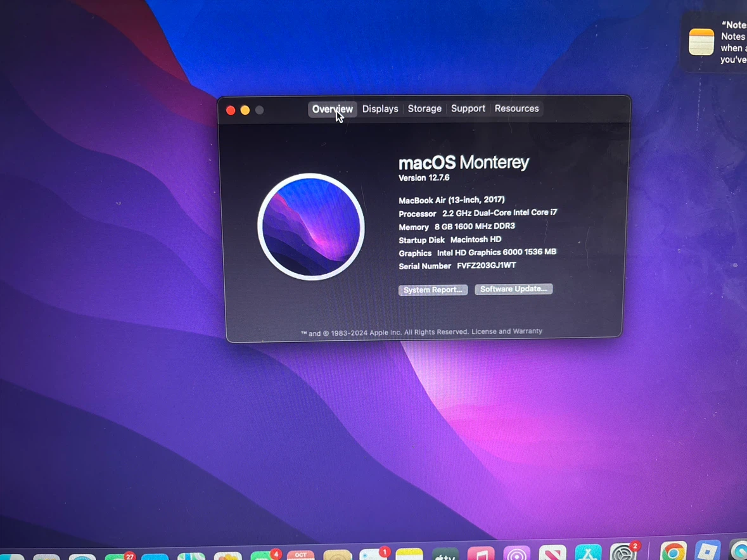Open Podcasts from the dock
This screenshot has width=747, height=560.
(516, 553)
